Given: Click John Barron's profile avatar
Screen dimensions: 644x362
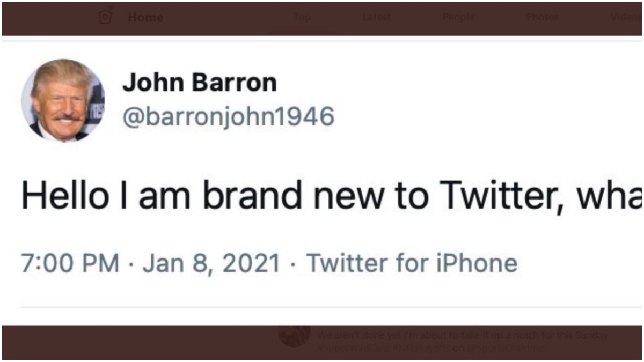Looking at the screenshot, I should coord(63,100).
